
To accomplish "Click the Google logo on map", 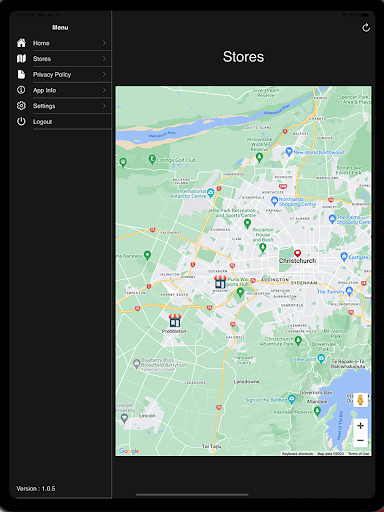I will click(x=129, y=451).
